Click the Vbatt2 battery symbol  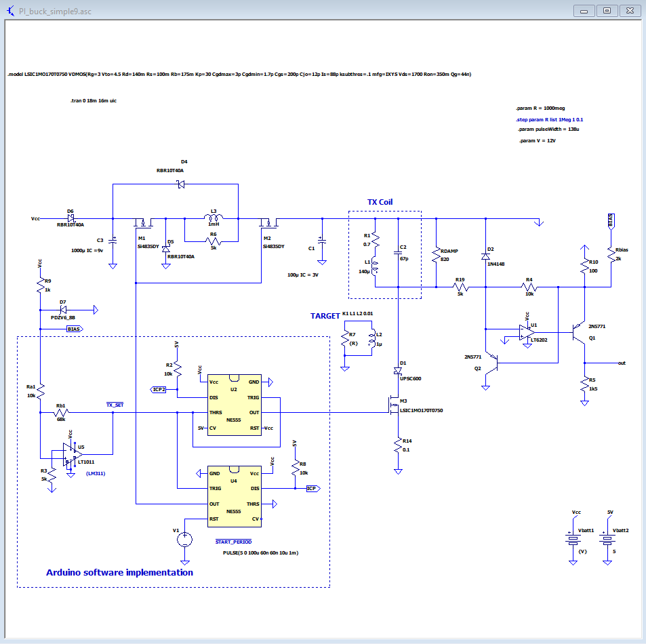coord(607,540)
